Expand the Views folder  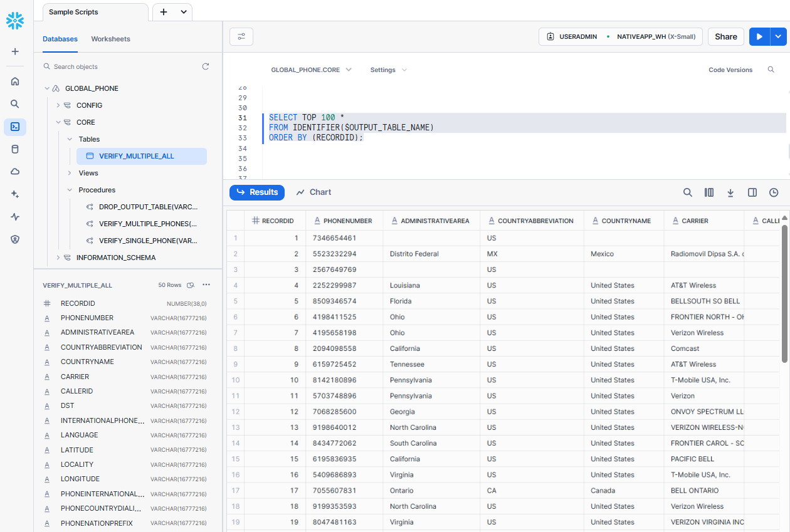point(70,173)
